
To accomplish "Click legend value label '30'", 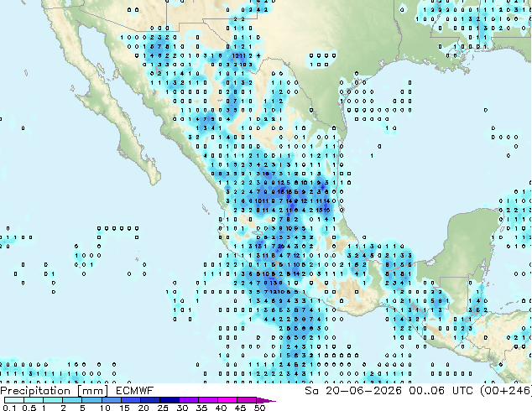I will pyautogui.click(x=182, y=408).
